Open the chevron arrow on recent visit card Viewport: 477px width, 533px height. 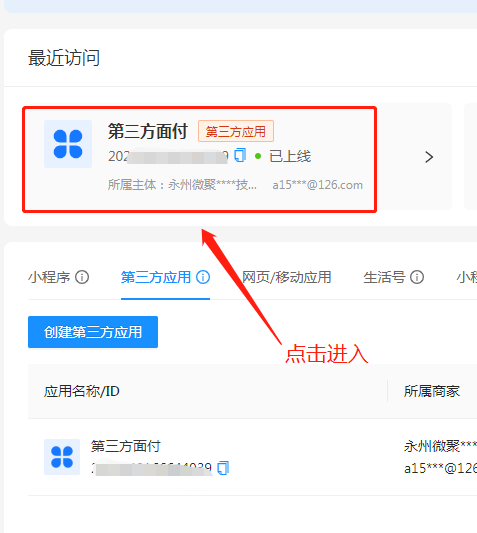(429, 157)
